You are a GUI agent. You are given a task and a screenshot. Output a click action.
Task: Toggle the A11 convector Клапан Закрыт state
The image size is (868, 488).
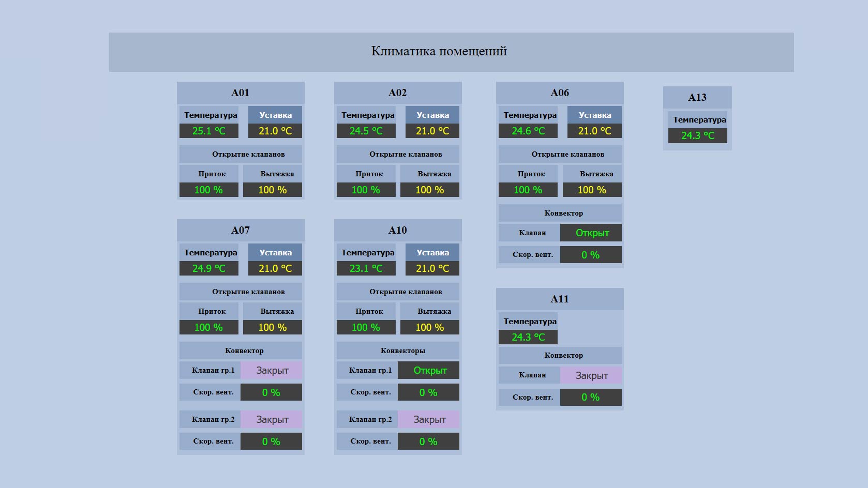tap(591, 375)
